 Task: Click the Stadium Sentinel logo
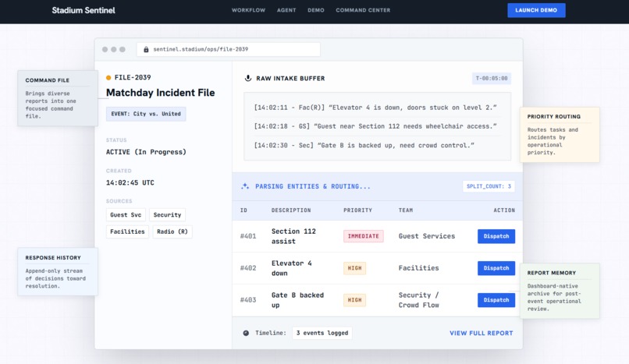click(x=84, y=10)
